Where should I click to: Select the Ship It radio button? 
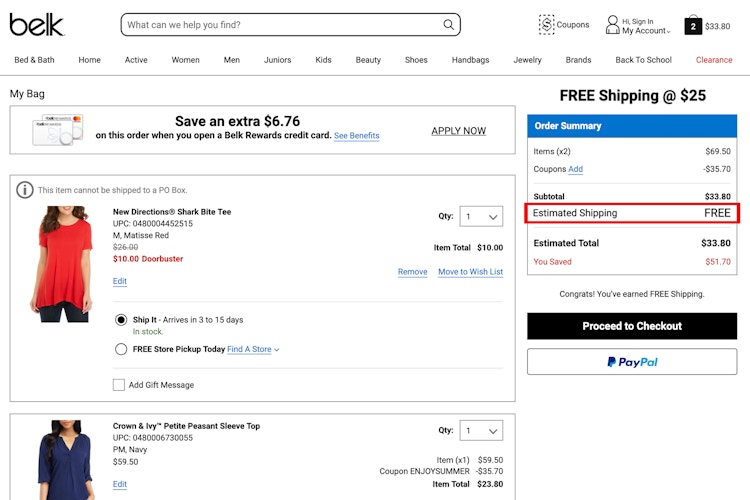click(121, 320)
